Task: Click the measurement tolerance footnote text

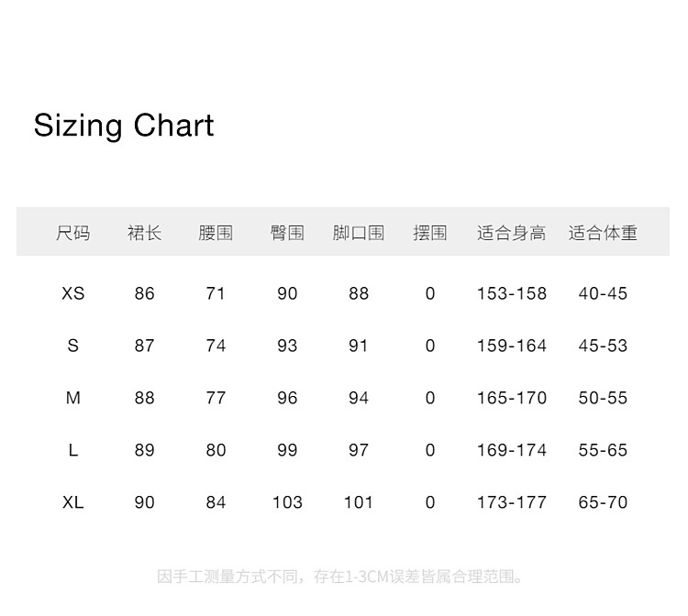Action: coord(341,577)
